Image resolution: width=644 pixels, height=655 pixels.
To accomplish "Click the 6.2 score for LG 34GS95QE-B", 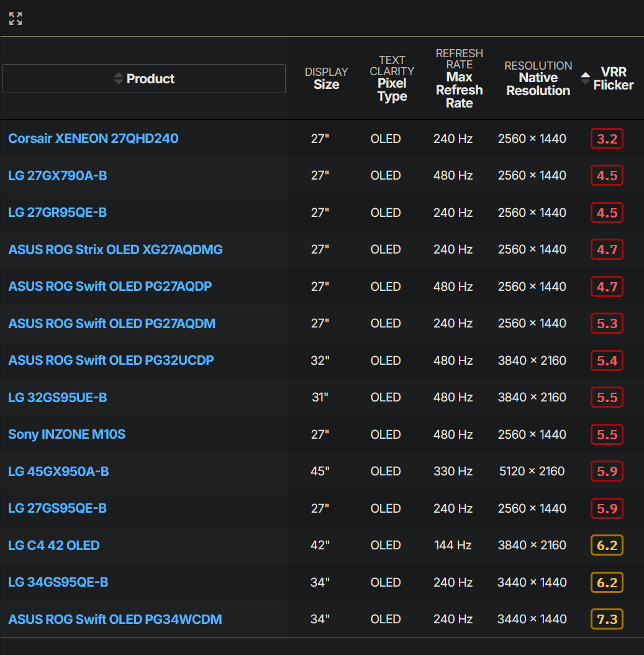I will (x=607, y=582).
